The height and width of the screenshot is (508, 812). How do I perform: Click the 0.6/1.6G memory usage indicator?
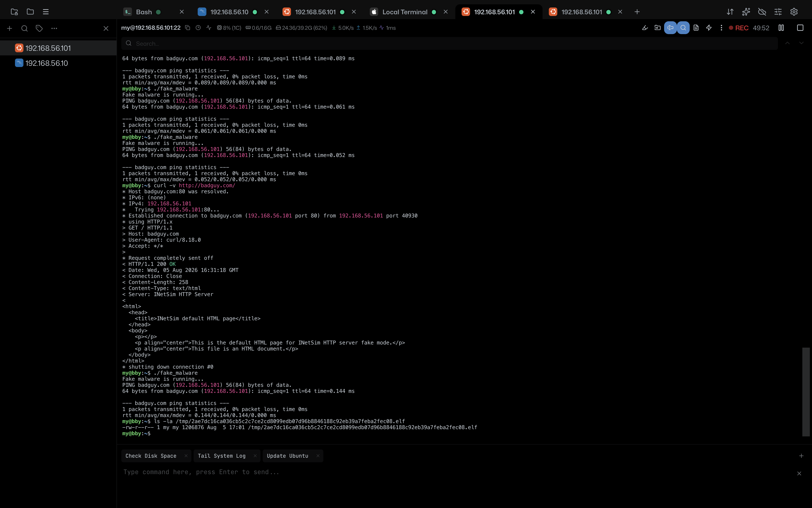[x=258, y=28]
